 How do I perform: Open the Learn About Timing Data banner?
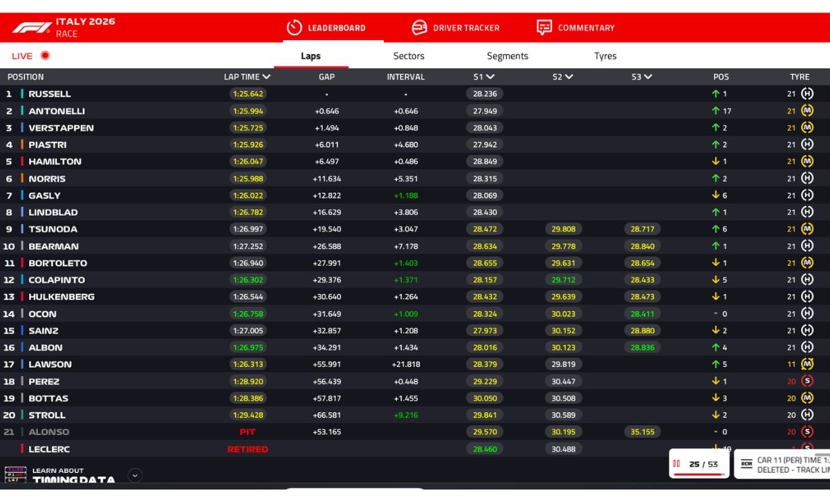(73, 475)
